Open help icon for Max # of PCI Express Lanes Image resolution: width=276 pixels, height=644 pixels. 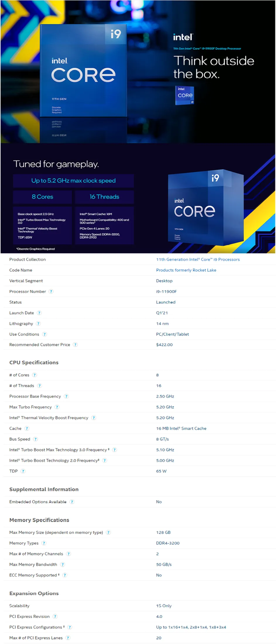[x=68, y=638]
